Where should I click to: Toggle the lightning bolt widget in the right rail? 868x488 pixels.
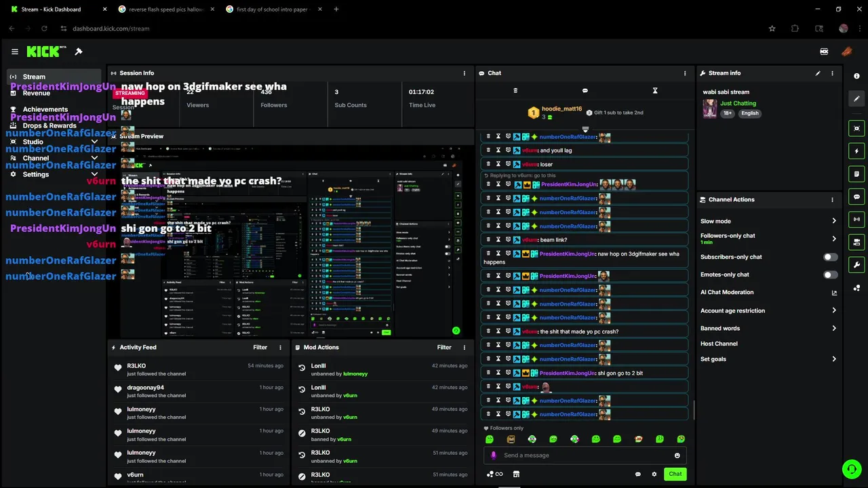click(856, 151)
